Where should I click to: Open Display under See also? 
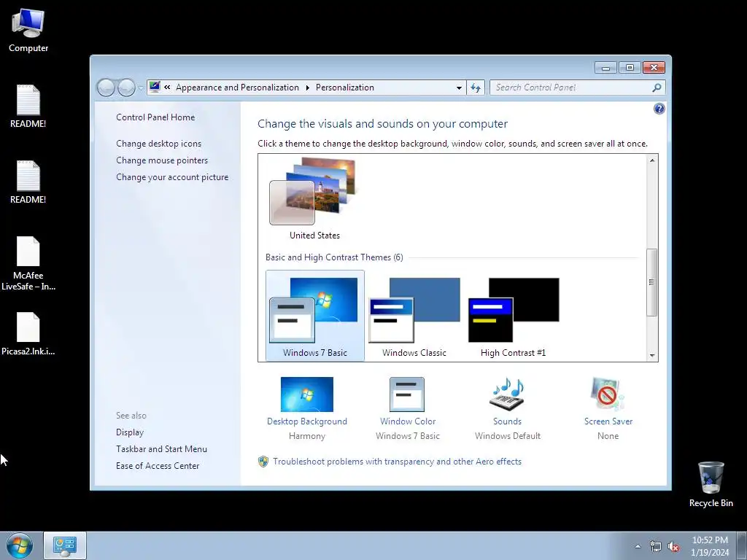[x=130, y=432]
